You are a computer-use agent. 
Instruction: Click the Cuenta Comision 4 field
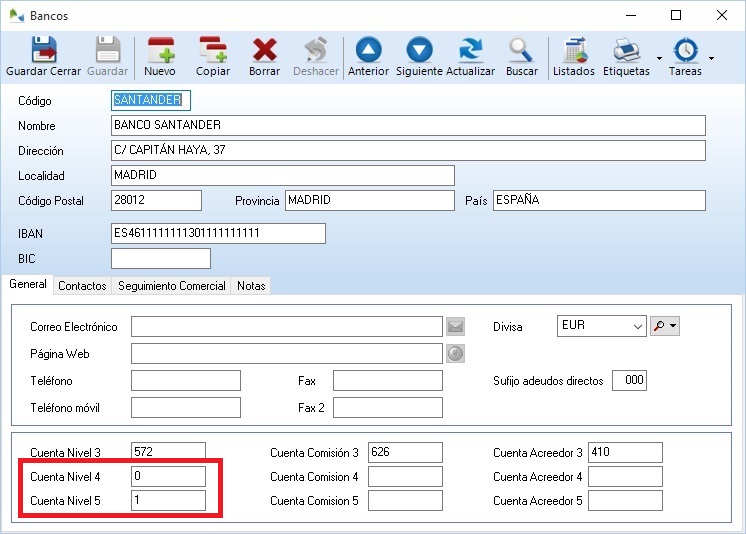point(405,476)
